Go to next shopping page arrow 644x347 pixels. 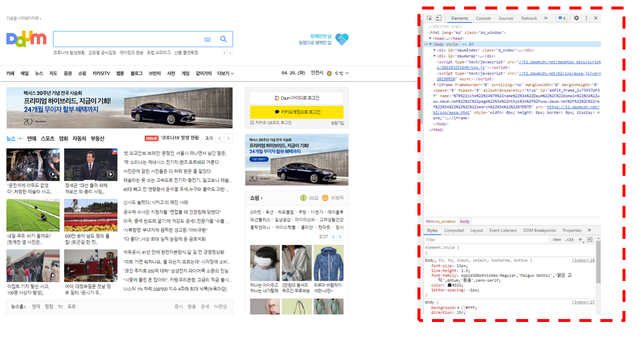pyautogui.click(x=340, y=236)
